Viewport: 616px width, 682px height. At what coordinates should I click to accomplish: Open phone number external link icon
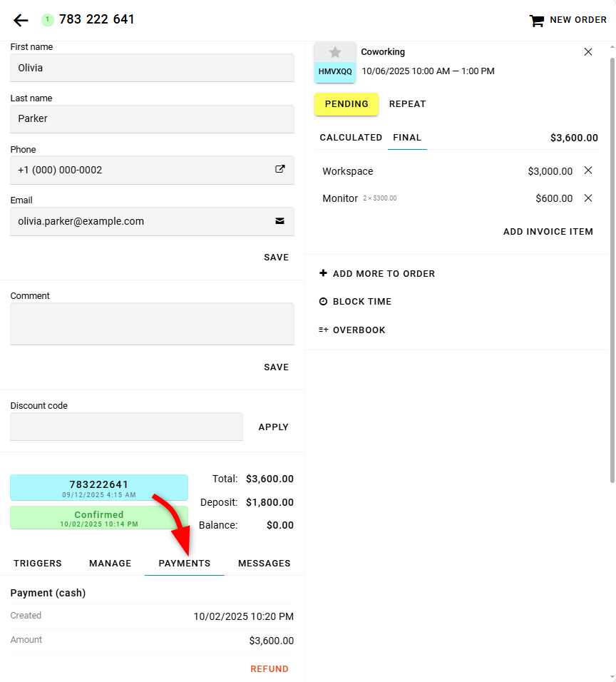pyautogui.click(x=280, y=170)
